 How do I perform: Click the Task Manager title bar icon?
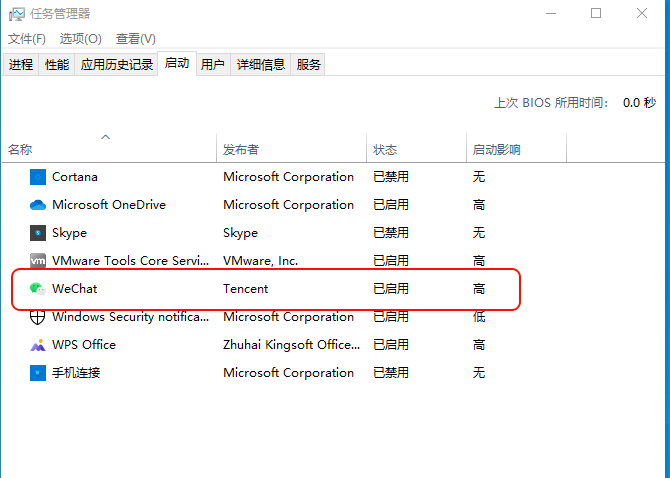17,14
